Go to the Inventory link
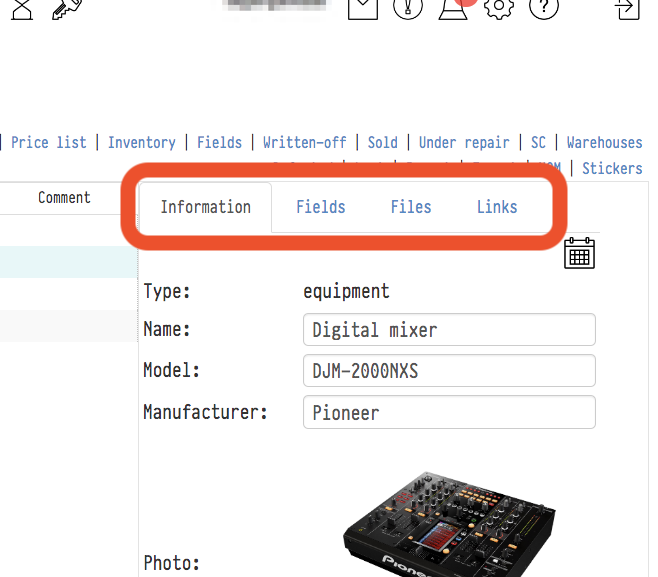658x577 pixels. pyautogui.click(x=141, y=143)
